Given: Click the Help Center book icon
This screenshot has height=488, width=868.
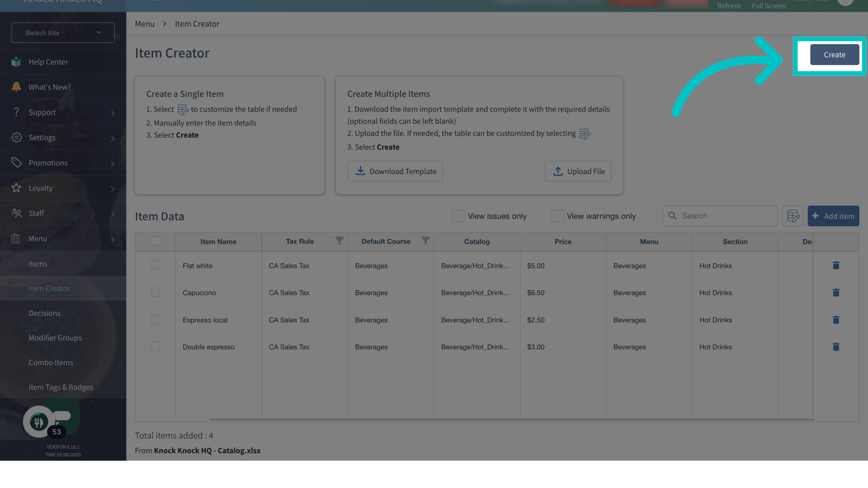Looking at the screenshot, I should (x=16, y=62).
